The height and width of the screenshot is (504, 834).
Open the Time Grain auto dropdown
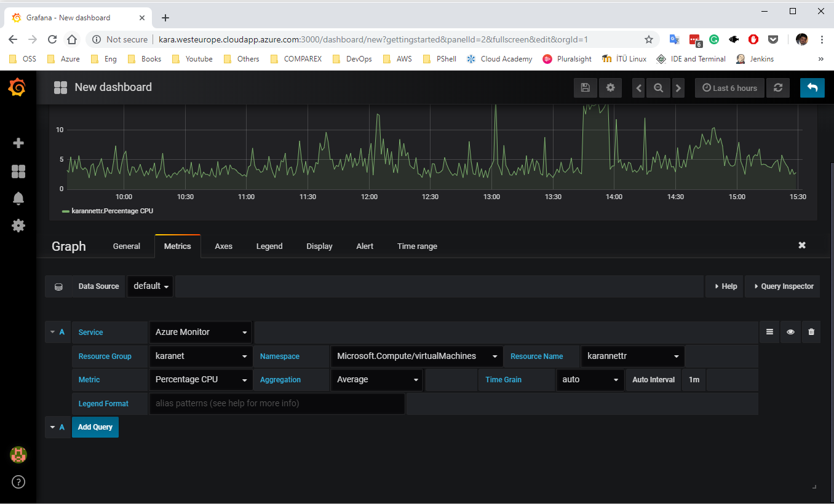(x=589, y=380)
